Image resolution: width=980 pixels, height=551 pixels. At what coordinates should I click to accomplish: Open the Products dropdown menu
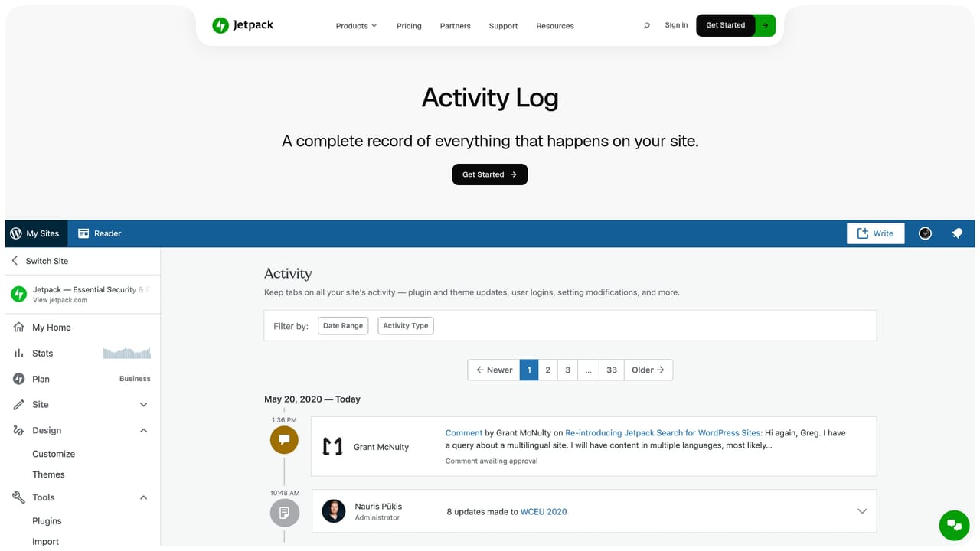click(356, 26)
